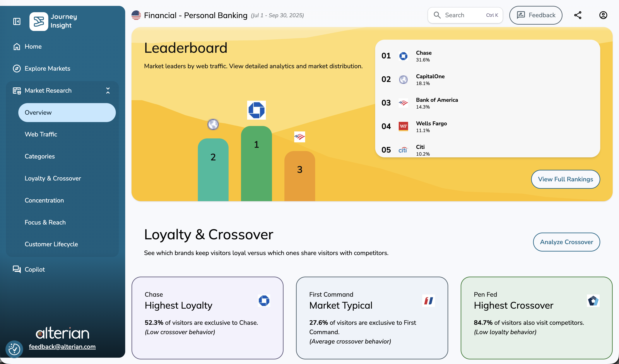Open the user account profile icon
The image size is (619, 364).
click(603, 15)
